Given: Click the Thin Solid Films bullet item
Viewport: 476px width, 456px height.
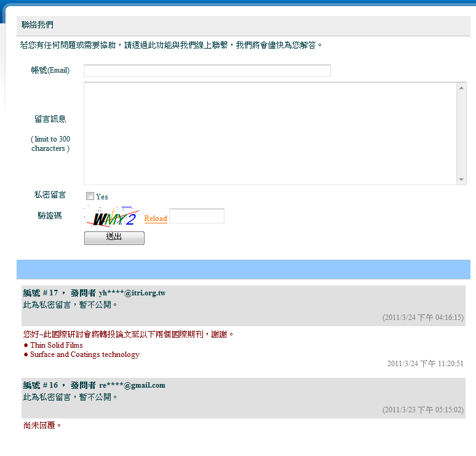Looking at the screenshot, I should tap(56, 345).
